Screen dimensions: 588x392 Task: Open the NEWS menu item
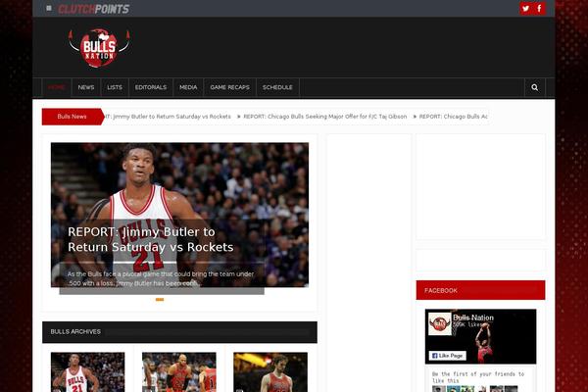click(x=86, y=87)
